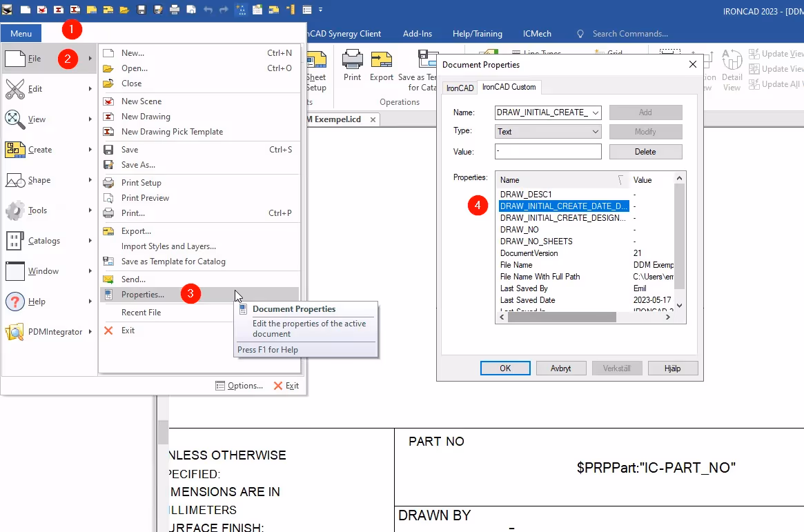The width and height of the screenshot is (804, 532).
Task: Click the search lightbulb icon beside Search Commands
Action: pyautogui.click(x=580, y=34)
